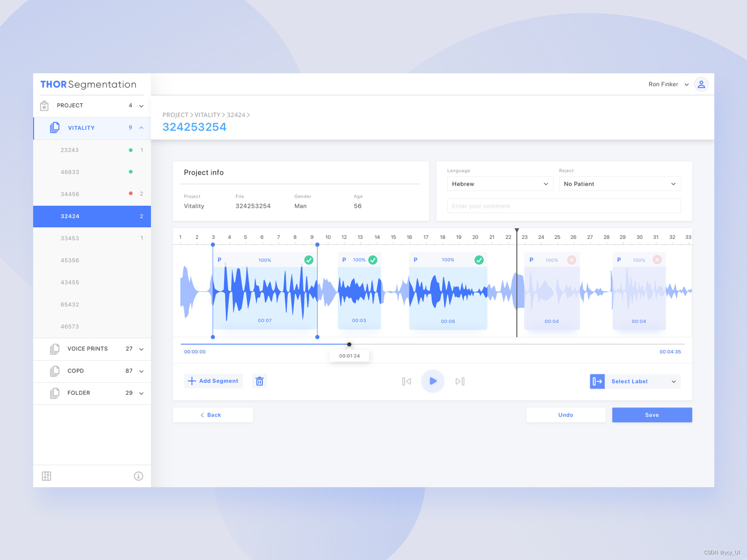747x560 pixels.
Task: Open the info icon at sidebar bottom
Action: [138, 476]
